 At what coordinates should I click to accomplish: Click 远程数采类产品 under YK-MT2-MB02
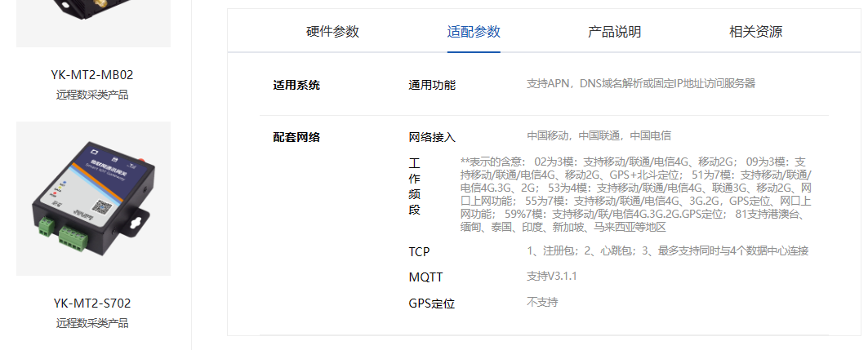point(92,95)
